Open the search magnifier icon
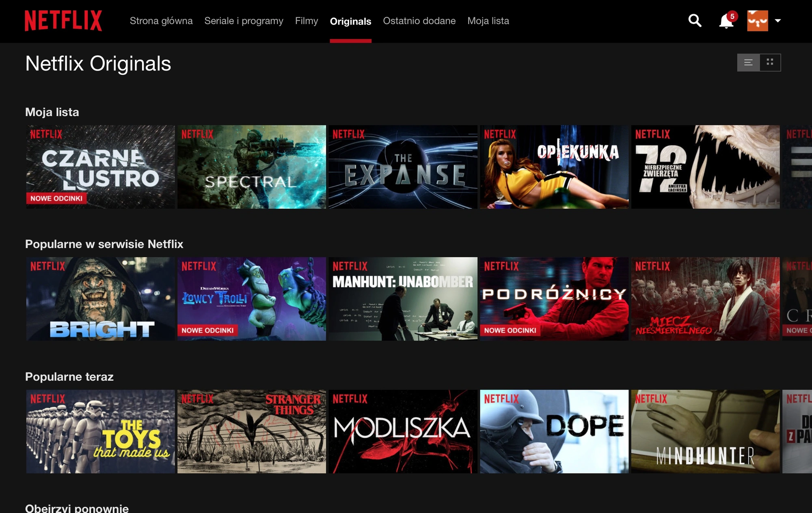This screenshot has width=812, height=513. pos(695,21)
